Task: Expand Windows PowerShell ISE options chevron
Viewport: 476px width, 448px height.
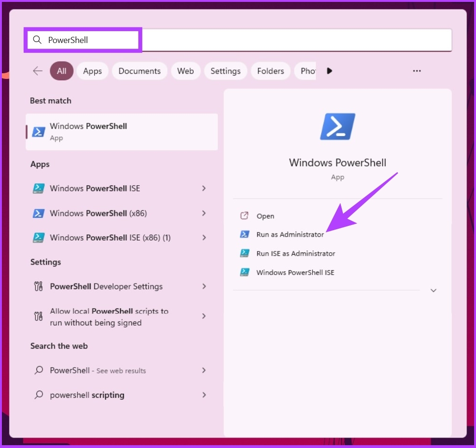Action: 204,188
